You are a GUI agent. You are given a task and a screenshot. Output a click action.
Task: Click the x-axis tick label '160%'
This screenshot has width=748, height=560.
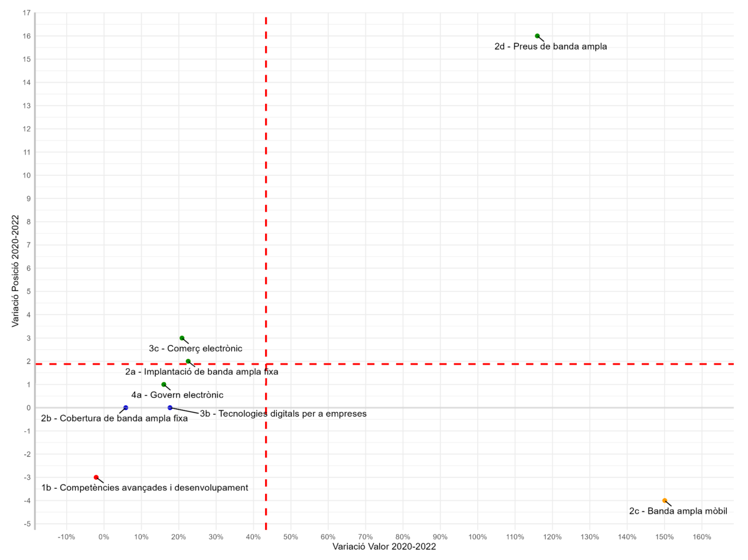point(702,537)
